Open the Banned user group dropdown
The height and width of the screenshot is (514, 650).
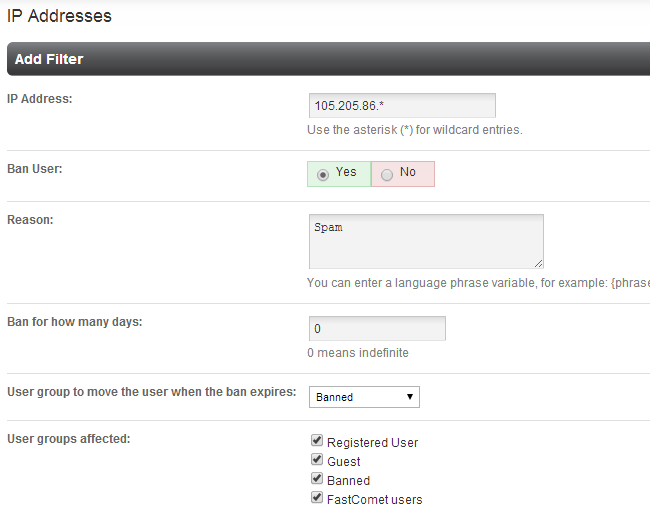364,397
